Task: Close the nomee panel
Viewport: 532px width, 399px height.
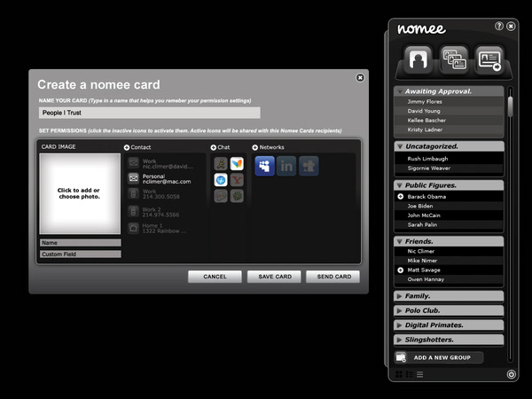Action: pyautogui.click(x=511, y=26)
